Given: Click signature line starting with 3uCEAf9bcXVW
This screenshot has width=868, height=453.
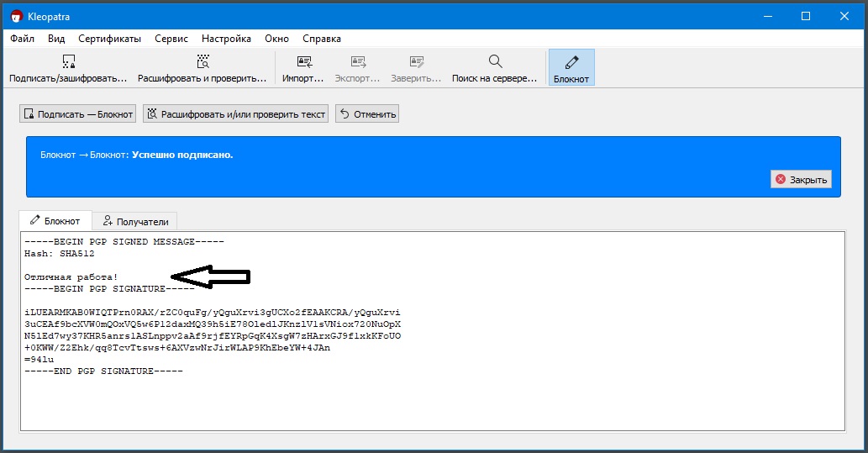Looking at the screenshot, I should [213, 324].
